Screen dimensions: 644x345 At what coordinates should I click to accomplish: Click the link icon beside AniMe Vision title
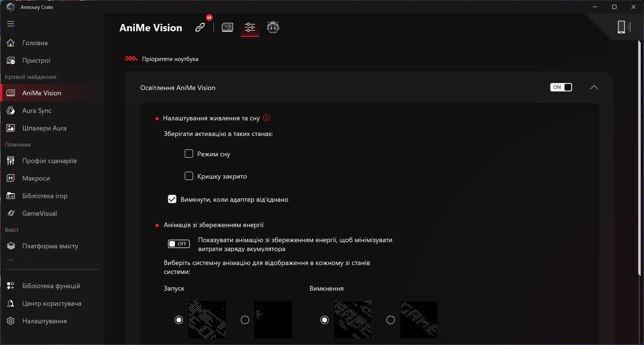click(200, 27)
